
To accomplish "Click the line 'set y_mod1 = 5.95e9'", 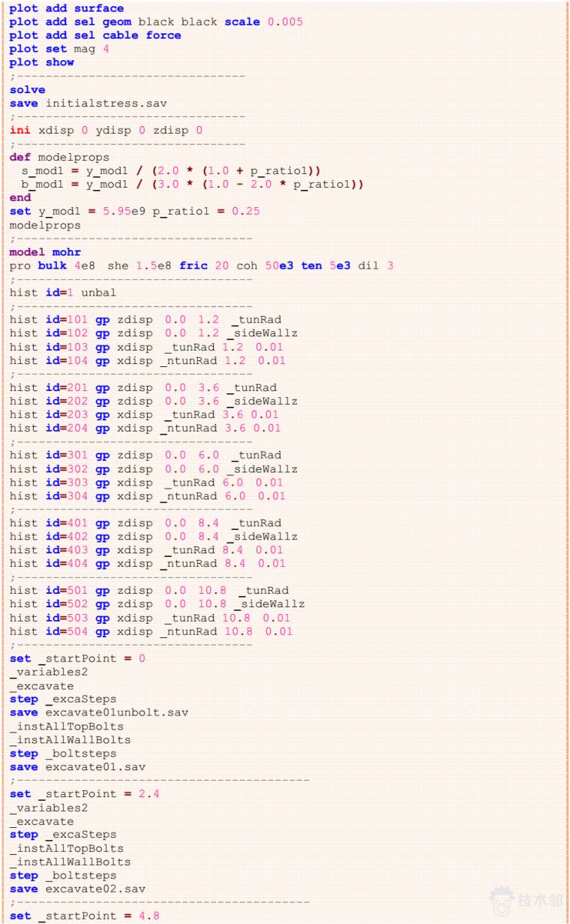I will [135, 211].
